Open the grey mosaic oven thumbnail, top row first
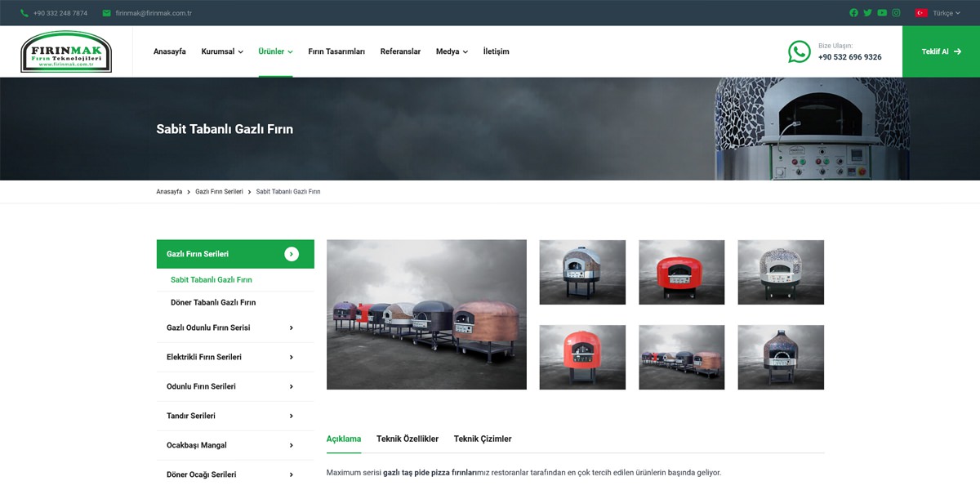 (x=582, y=272)
